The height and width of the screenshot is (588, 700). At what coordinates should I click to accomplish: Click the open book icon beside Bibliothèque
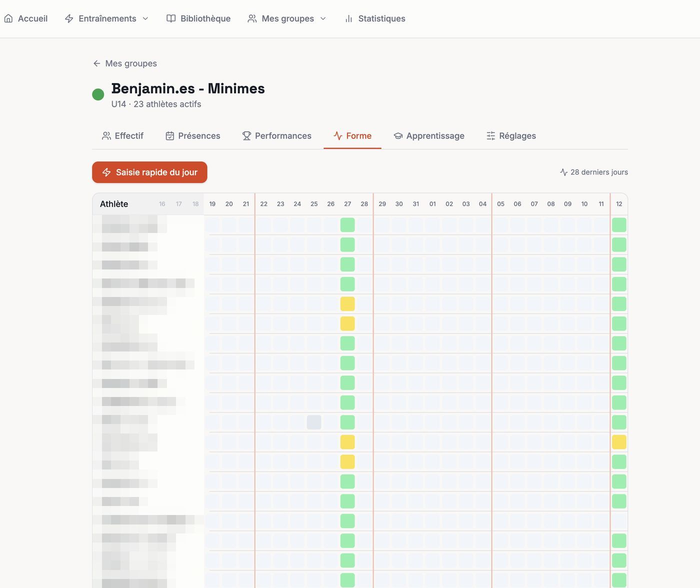click(171, 18)
